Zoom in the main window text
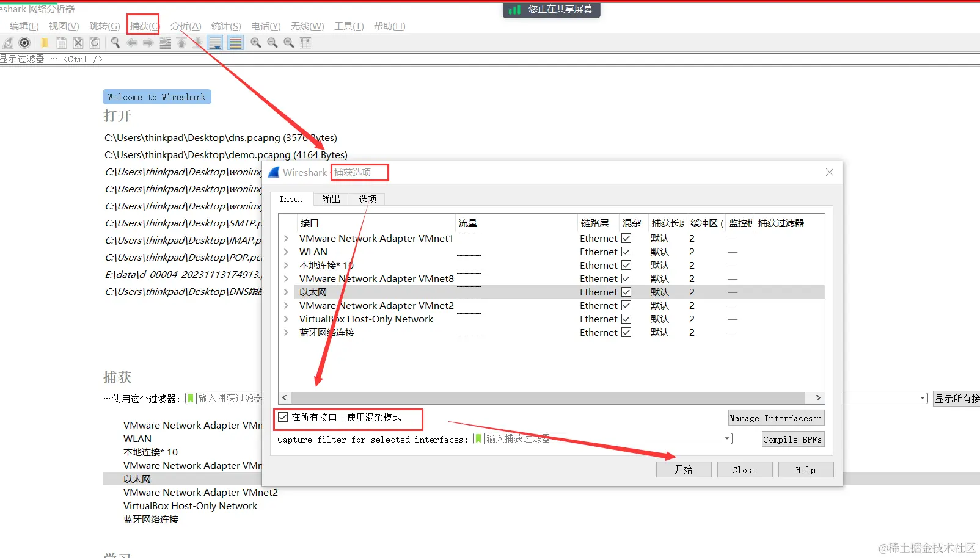Screen dimensions: 980x558 pos(256,43)
